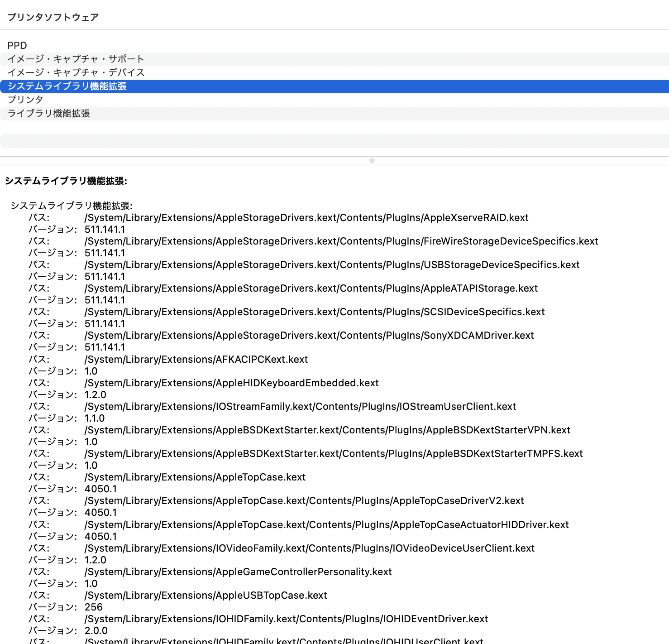Click version 1.0 under the AppleGameControllerPersonality.kext path

[91, 584]
